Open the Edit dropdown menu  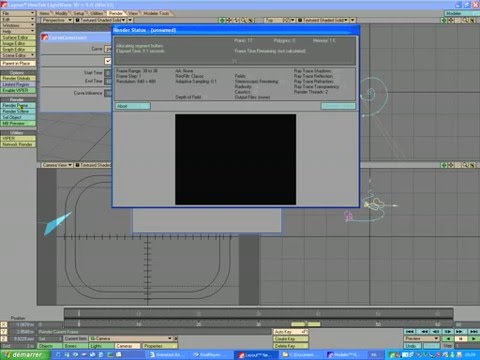18,19
